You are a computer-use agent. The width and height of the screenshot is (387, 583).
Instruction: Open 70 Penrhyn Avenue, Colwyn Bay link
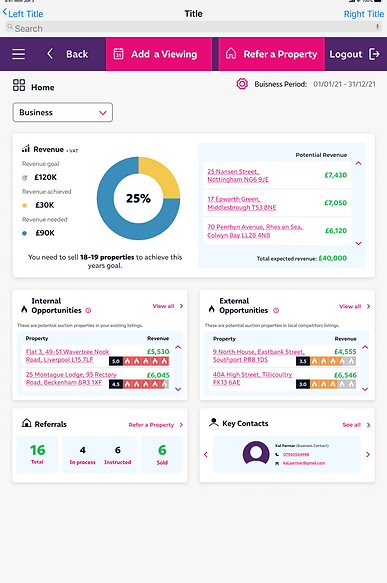[x=255, y=231]
